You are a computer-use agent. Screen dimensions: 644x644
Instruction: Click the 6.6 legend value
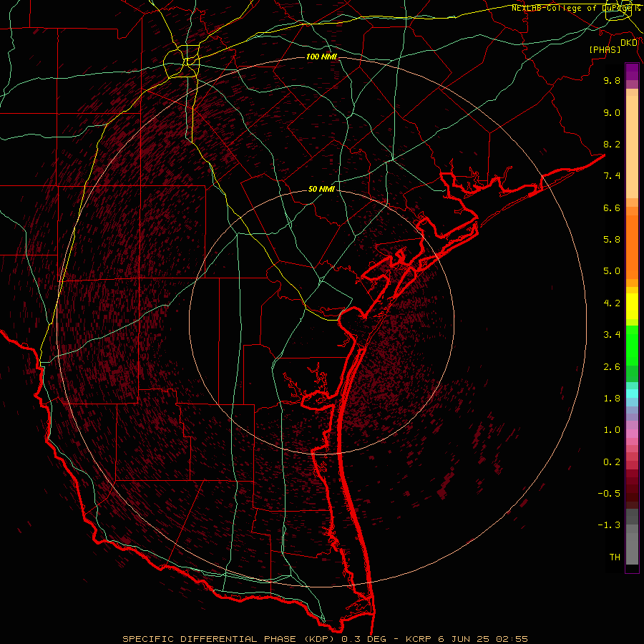612,208
